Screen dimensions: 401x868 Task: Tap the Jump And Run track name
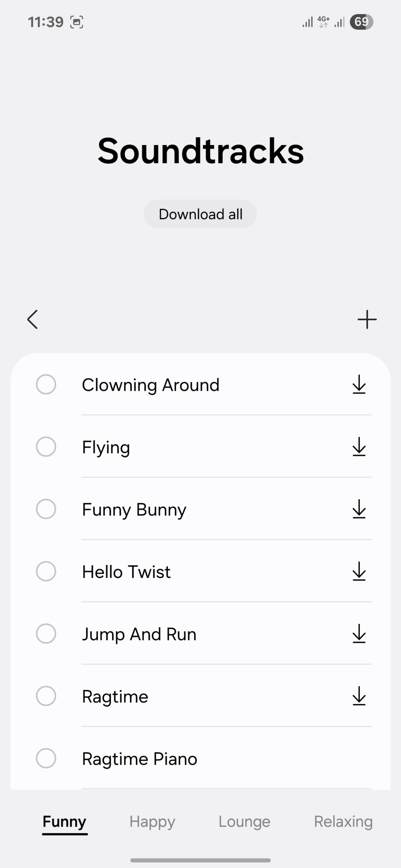click(x=139, y=634)
